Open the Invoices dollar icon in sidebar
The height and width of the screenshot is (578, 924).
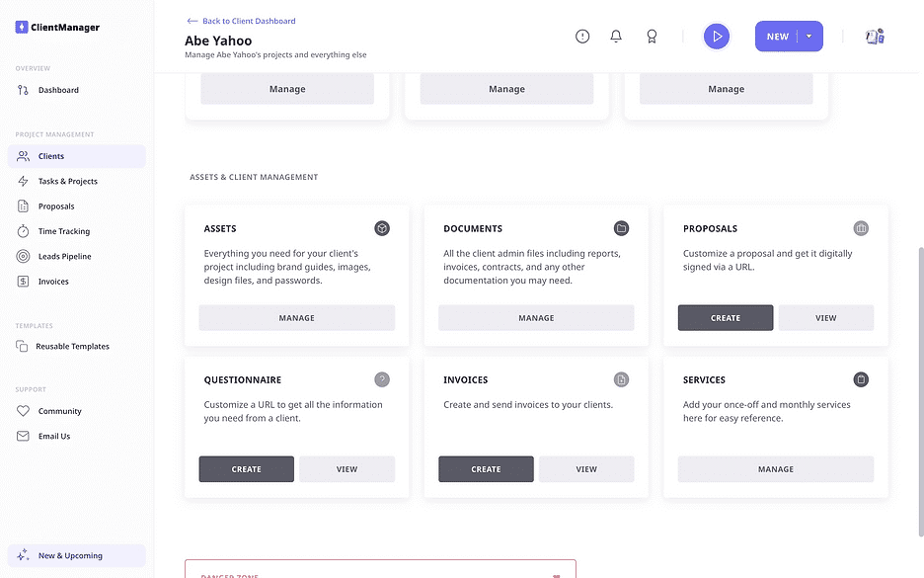pos(21,281)
